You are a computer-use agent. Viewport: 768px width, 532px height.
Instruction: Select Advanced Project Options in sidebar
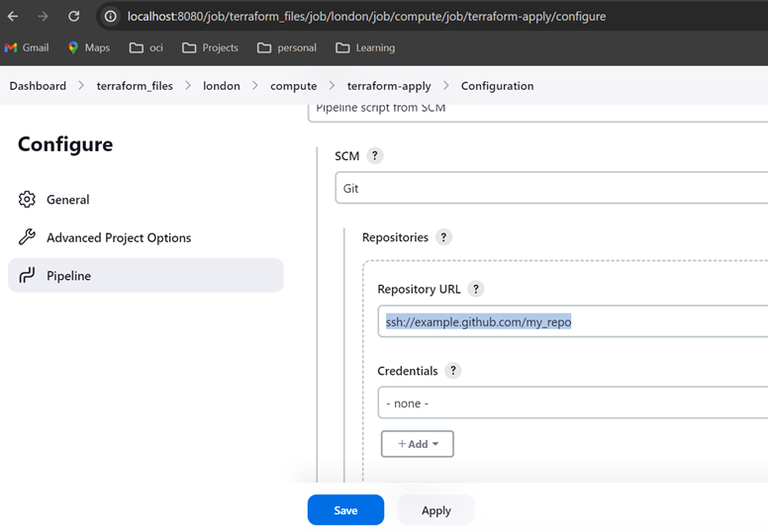[118, 237]
